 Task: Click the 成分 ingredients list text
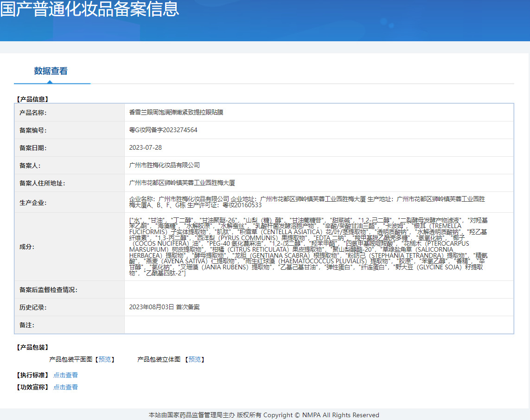(308, 247)
